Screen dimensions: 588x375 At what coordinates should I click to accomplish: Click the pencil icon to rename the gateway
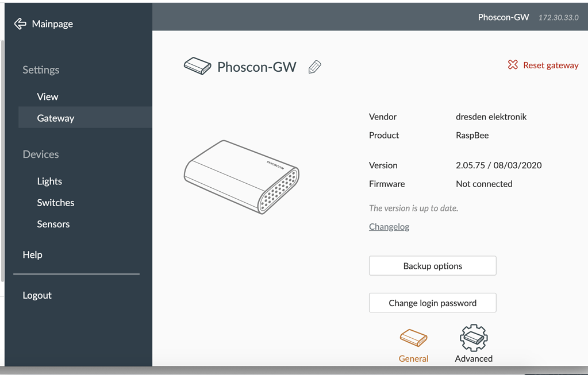click(314, 67)
